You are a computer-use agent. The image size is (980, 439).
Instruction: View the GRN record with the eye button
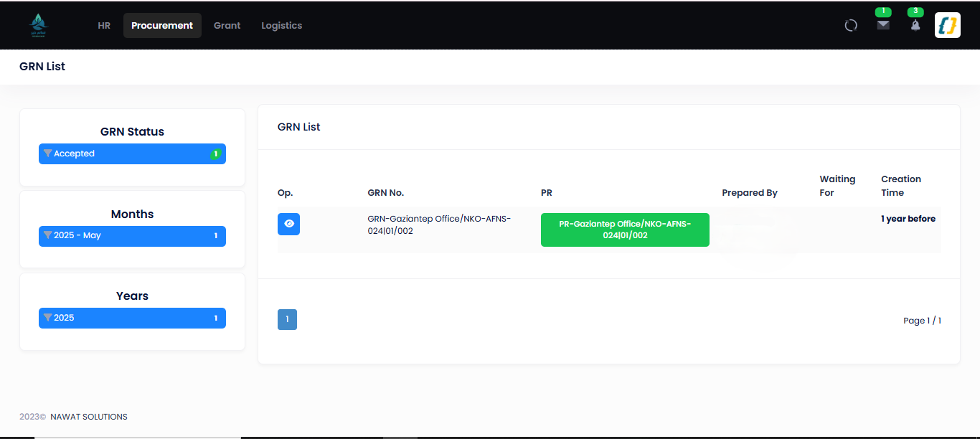tap(288, 224)
